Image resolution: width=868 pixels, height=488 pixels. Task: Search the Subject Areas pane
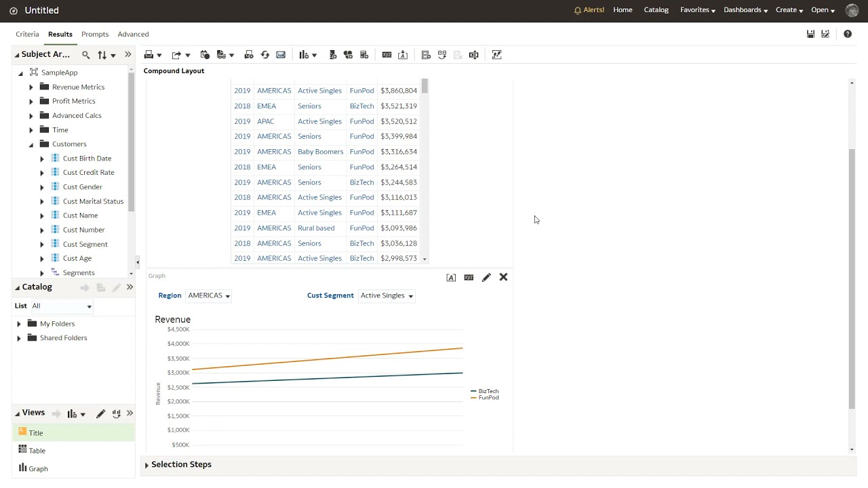[85, 55]
